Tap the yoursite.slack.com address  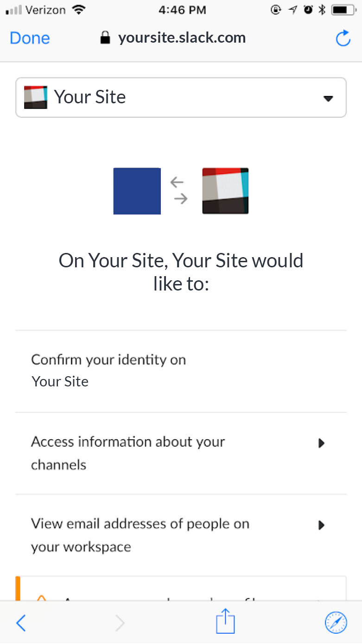(x=182, y=38)
